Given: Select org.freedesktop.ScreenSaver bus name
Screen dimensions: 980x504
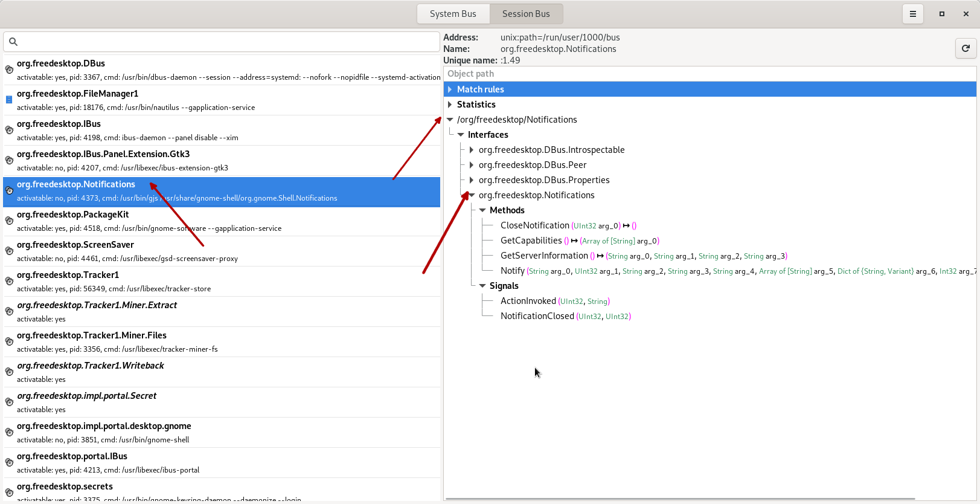Looking at the screenshot, I should (x=222, y=251).
